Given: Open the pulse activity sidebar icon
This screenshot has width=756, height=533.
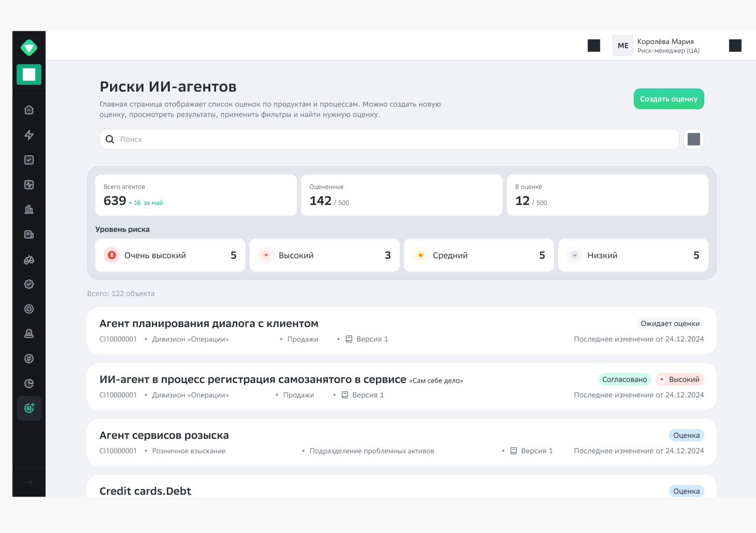Looking at the screenshot, I should pos(29,184).
